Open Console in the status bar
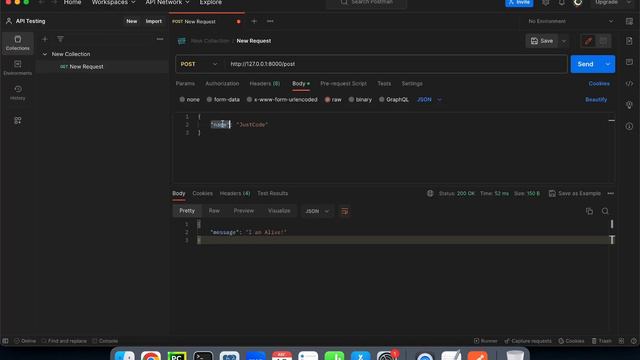640x360 pixels. [105, 341]
